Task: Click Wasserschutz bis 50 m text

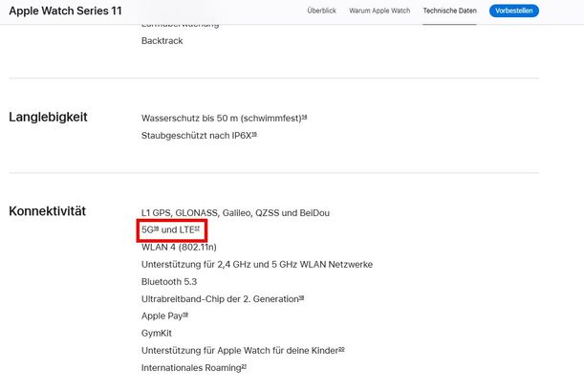Action: click(x=221, y=119)
